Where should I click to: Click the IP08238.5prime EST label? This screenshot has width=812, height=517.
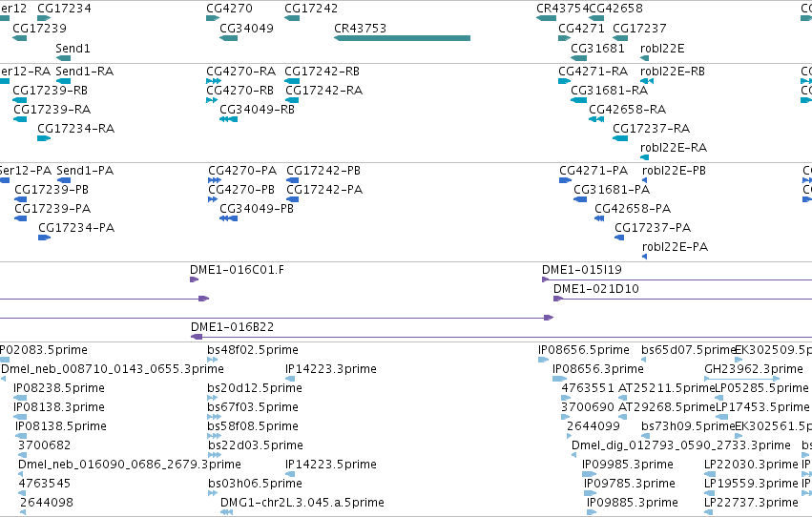(x=59, y=388)
